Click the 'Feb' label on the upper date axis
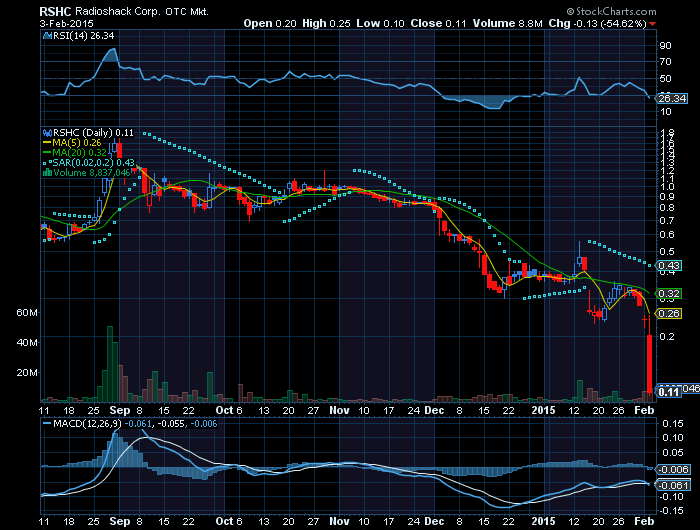Screen dimensions: 700x530 [x=644, y=410]
